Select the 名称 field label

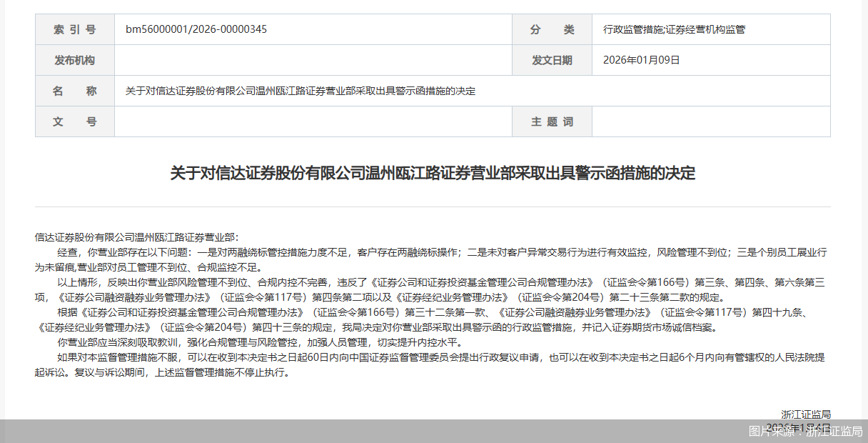click(x=74, y=91)
